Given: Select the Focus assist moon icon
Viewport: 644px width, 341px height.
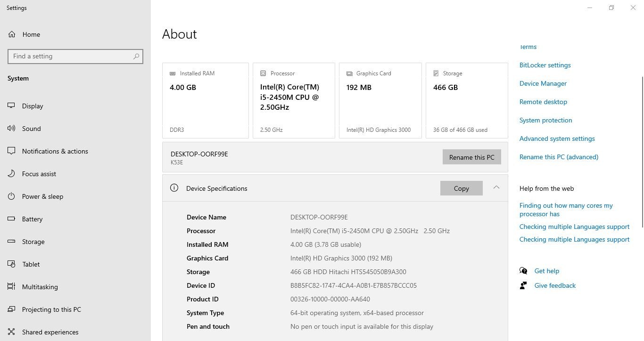Looking at the screenshot, I should tap(12, 174).
